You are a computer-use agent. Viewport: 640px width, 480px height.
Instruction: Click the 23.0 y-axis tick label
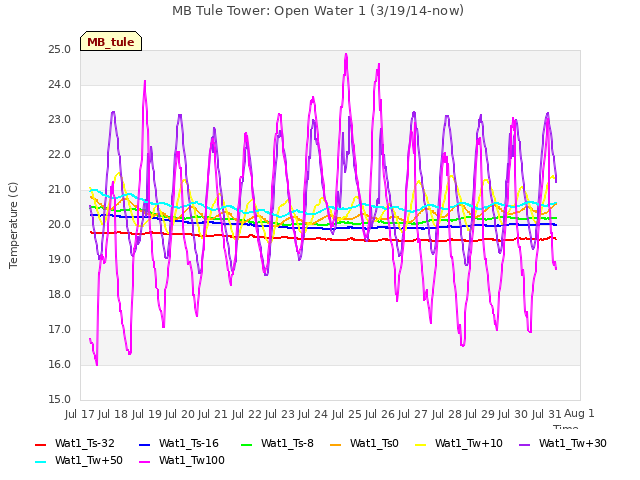[60, 120]
